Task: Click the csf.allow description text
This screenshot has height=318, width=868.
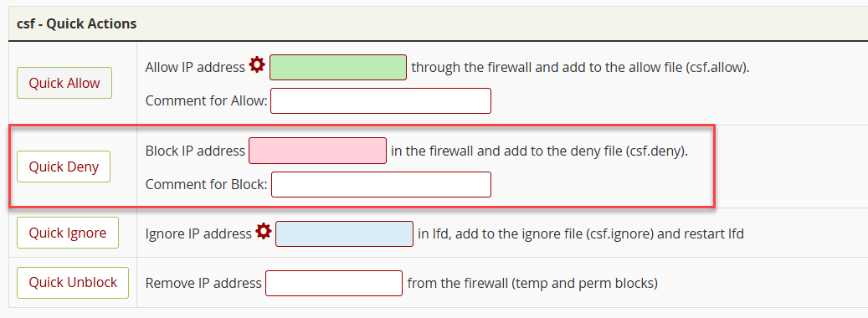Action: [x=581, y=68]
